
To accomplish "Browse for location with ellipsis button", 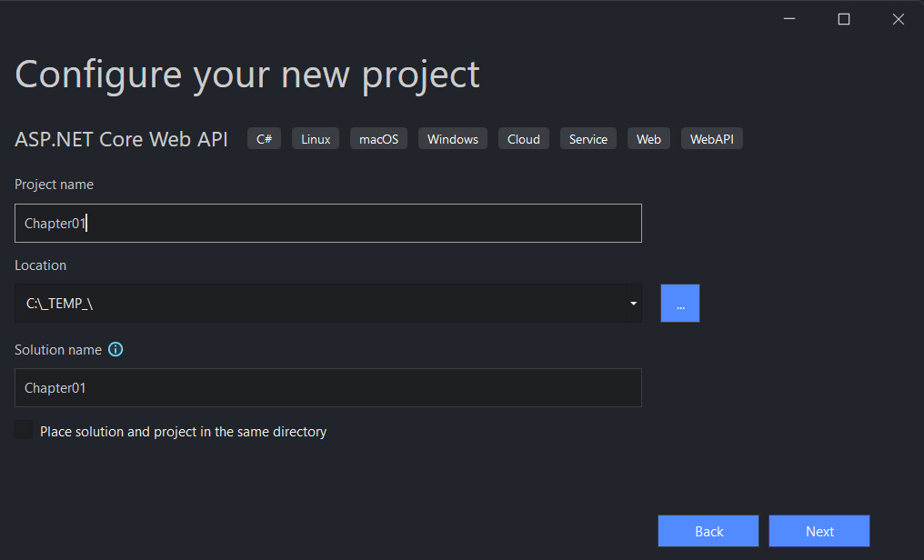I will [680, 304].
